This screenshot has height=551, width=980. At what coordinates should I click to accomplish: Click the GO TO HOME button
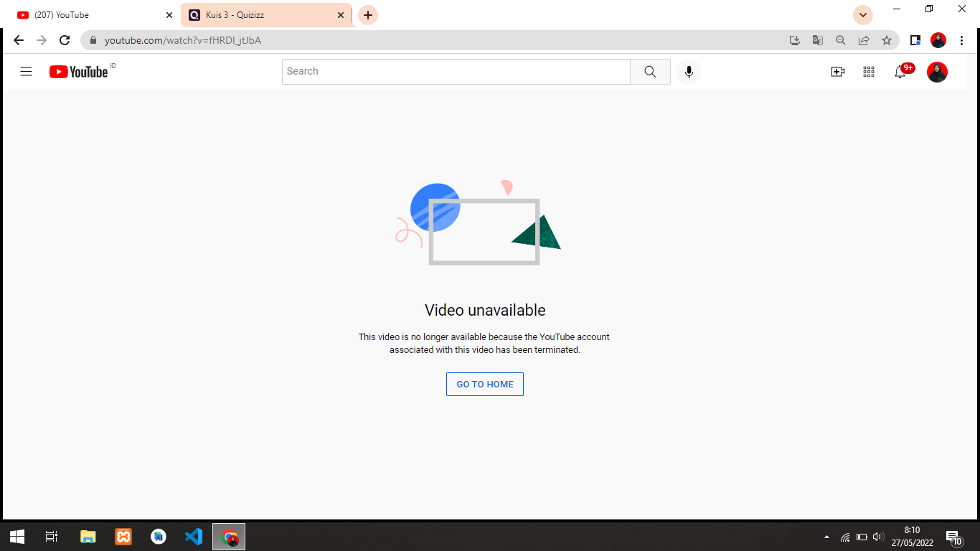coord(485,385)
